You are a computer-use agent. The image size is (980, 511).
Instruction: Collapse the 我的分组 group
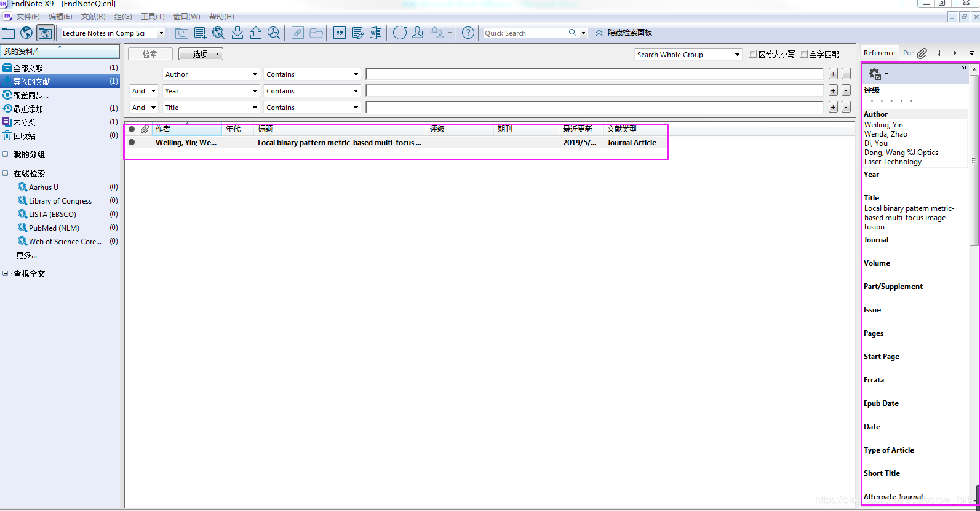click(x=6, y=154)
